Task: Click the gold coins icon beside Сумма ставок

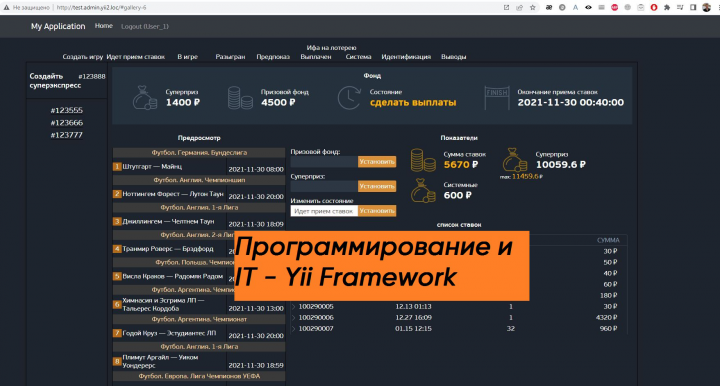Action: point(423,160)
